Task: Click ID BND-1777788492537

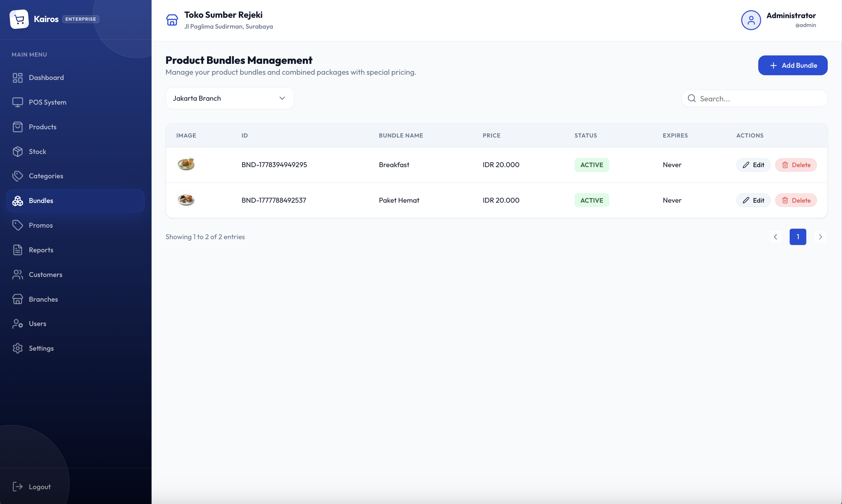Action: pyautogui.click(x=274, y=200)
